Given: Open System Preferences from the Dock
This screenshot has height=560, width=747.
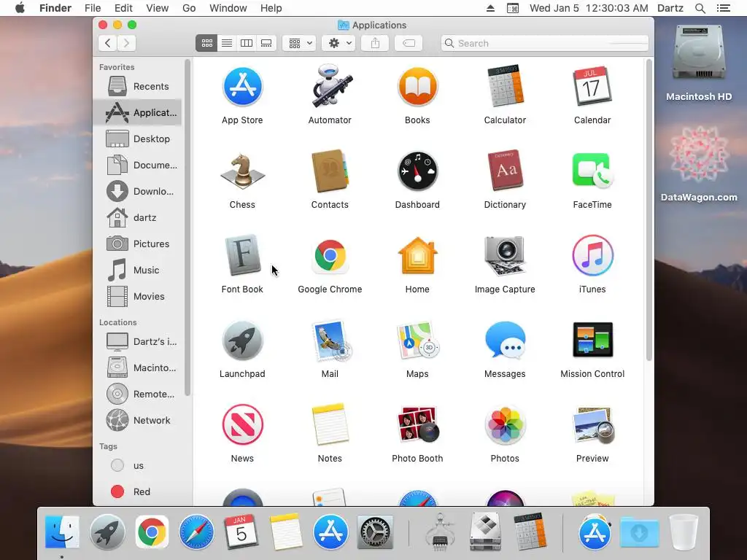Looking at the screenshot, I should click(x=375, y=532).
